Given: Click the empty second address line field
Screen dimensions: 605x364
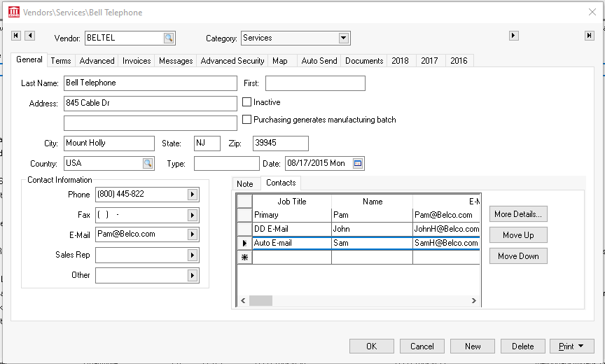Looking at the screenshot, I should click(x=151, y=123).
